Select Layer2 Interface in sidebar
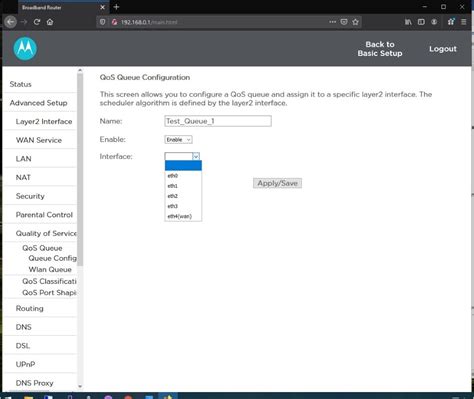Screen dimensions: 474x399 coord(44,122)
